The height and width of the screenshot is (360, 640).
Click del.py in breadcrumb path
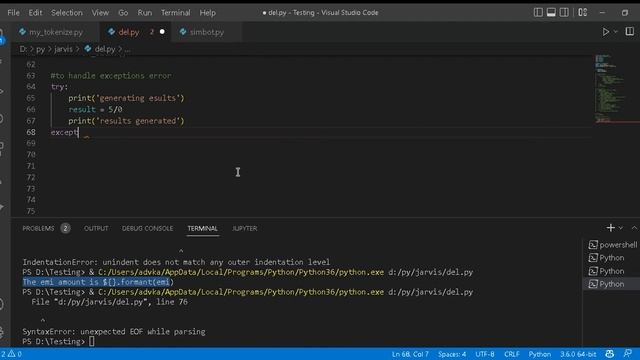pos(104,49)
